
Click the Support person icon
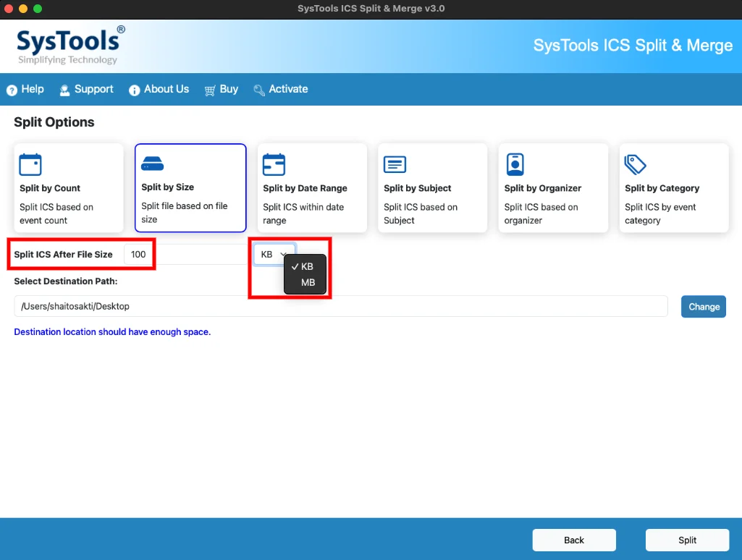point(64,90)
